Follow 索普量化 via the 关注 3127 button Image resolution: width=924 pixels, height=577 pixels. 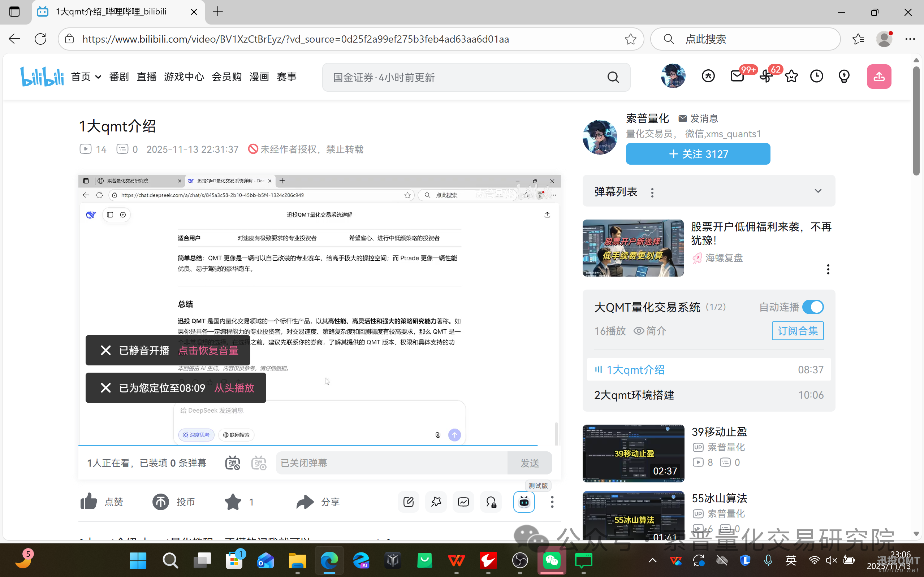(x=698, y=154)
